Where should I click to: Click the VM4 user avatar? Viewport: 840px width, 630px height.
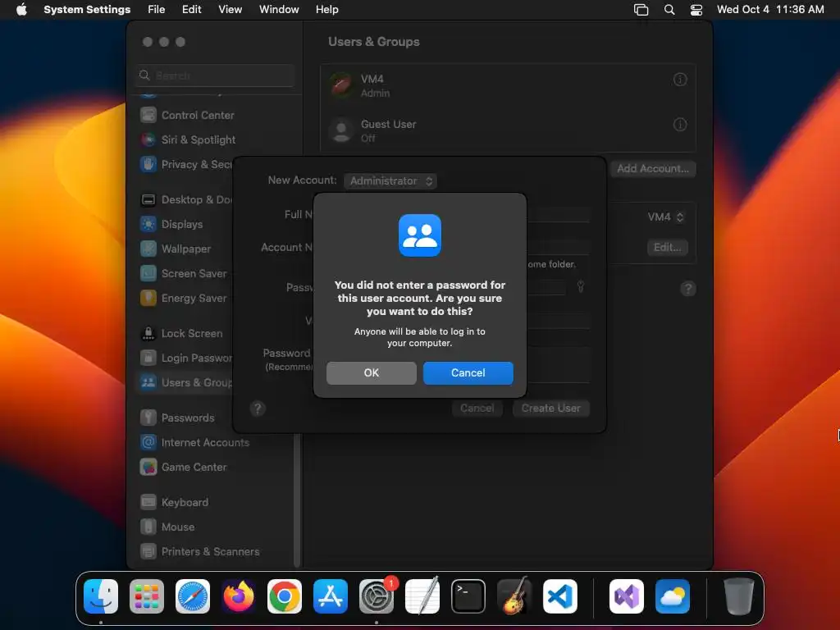point(341,85)
